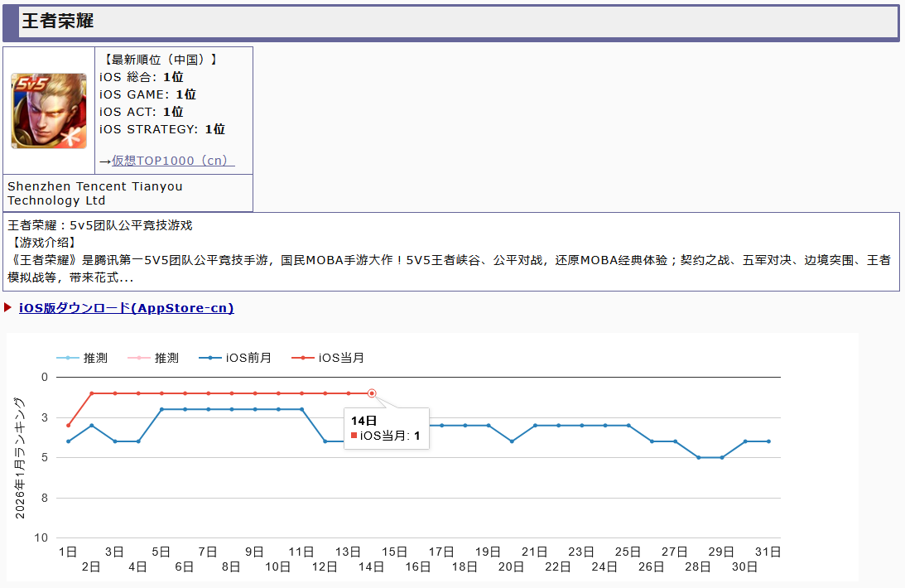Click the 25日 blue iOS前月 data point
The image size is (905, 588).
(x=628, y=426)
